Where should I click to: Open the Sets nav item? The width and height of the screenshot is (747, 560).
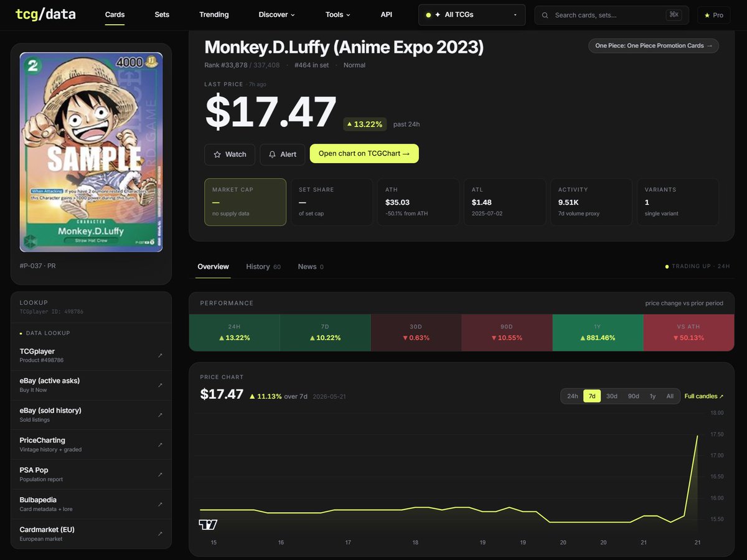tap(162, 14)
